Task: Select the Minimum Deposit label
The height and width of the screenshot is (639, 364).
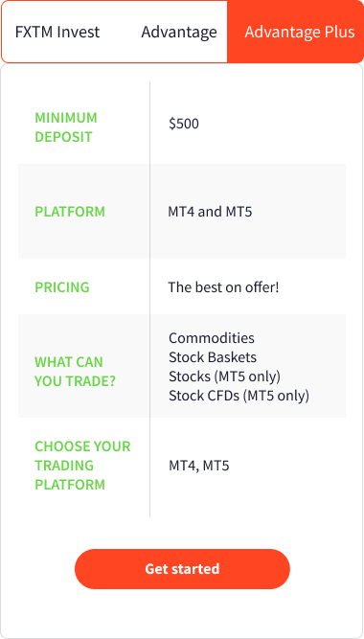Action: (66, 127)
